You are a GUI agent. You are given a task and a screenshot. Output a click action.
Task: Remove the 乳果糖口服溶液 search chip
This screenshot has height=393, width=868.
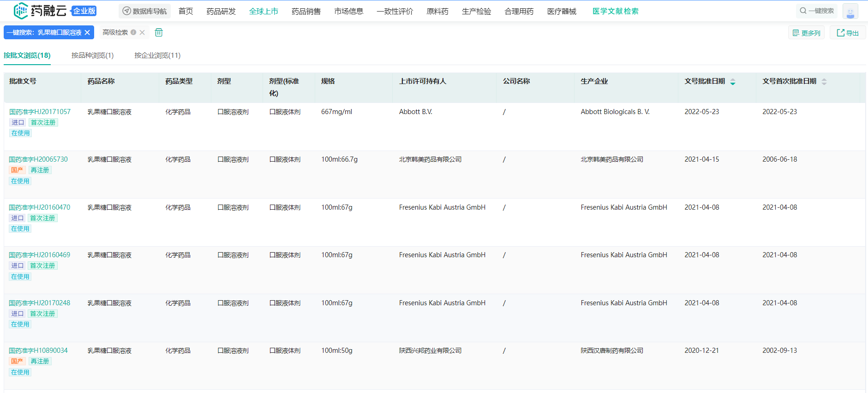click(87, 32)
